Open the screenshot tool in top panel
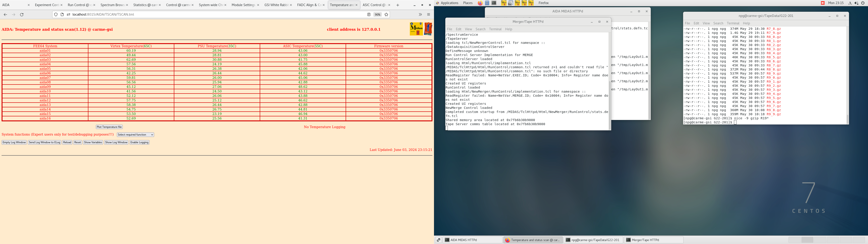The width and height of the screenshot is (868, 244). point(510,3)
